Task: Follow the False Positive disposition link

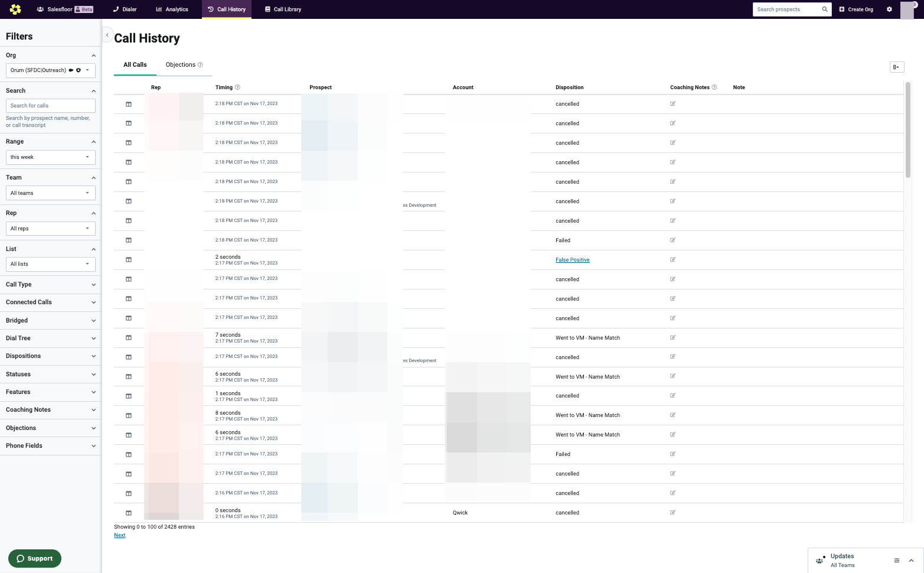Action: tap(573, 260)
